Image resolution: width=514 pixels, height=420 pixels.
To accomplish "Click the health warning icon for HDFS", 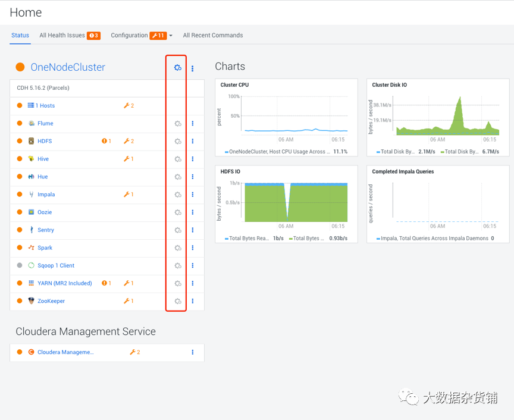I will [105, 141].
